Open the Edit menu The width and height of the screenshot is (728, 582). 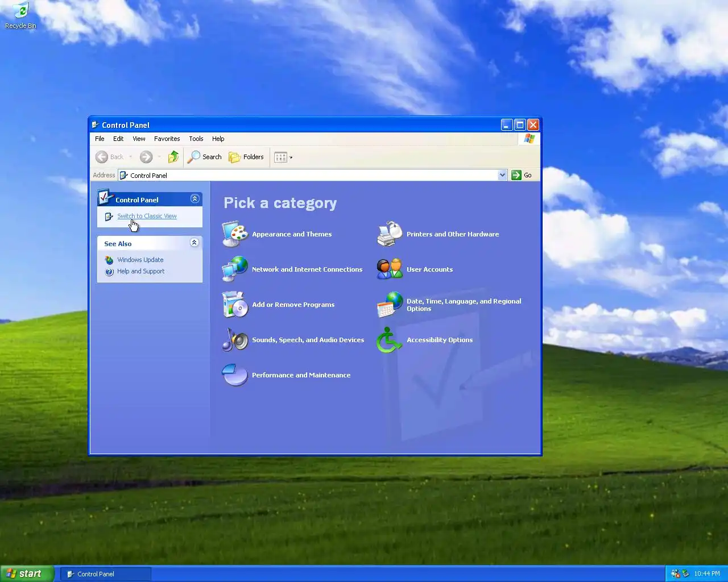[x=118, y=139]
